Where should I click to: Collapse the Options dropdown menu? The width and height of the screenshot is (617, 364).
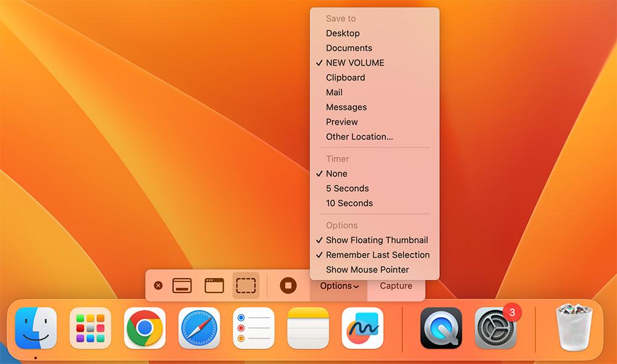click(339, 286)
